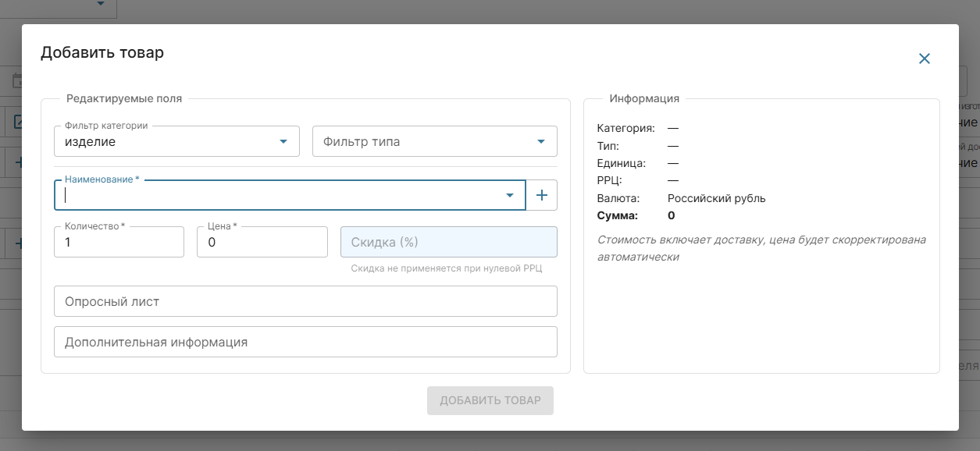Click the background dropdown arrow above the dialog
Viewport: 980px width, 451px height.
101,5
